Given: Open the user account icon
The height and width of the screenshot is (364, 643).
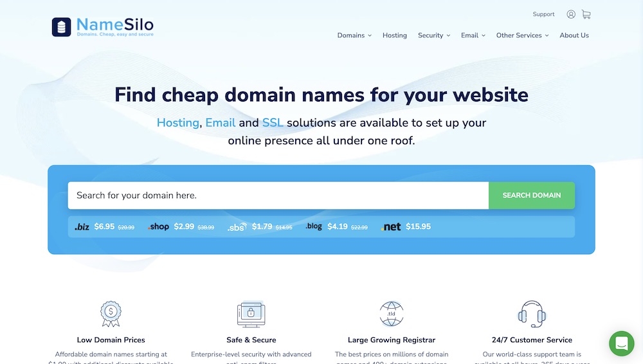Looking at the screenshot, I should click(x=571, y=14).
